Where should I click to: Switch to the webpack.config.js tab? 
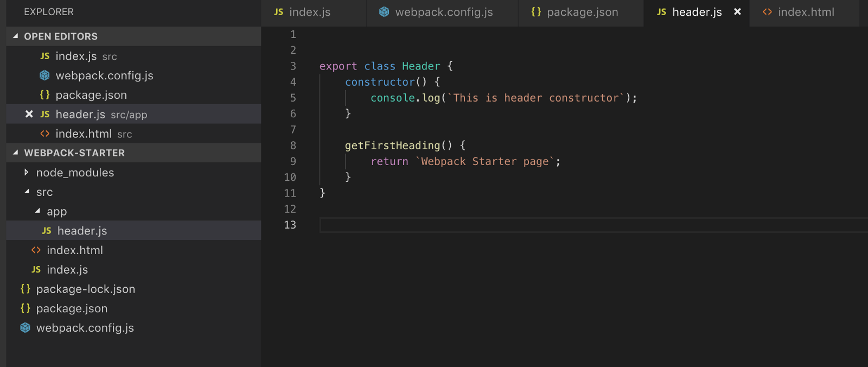[443, 12]
